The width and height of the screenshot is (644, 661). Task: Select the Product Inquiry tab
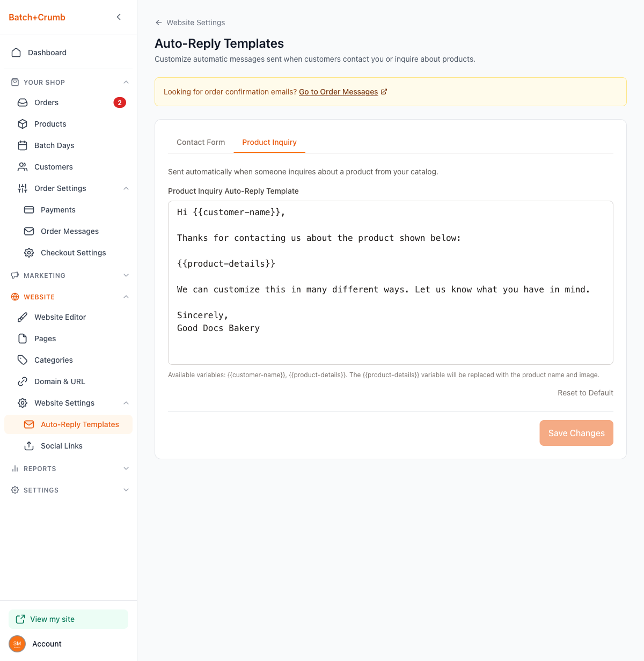(x=269, y=142)
